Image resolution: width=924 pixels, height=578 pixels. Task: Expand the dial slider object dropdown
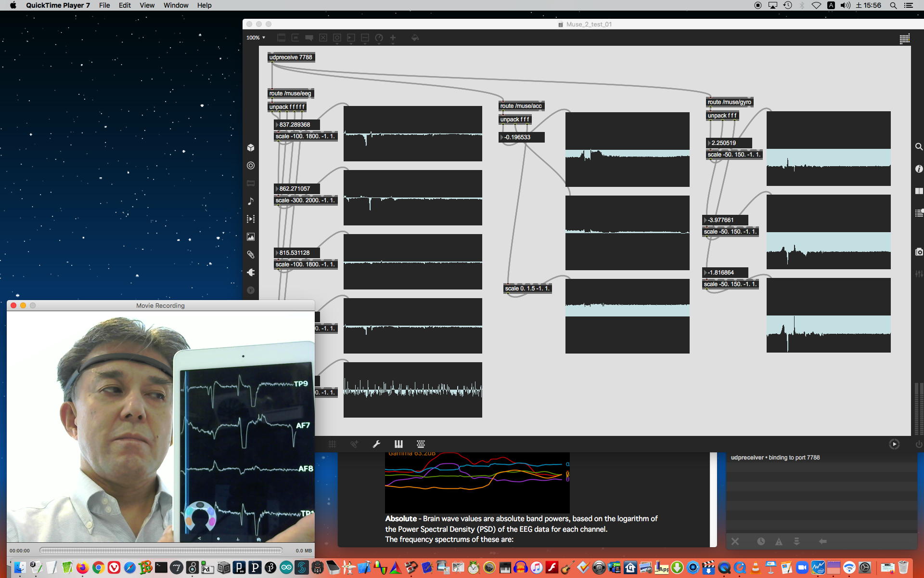point(379,39)
